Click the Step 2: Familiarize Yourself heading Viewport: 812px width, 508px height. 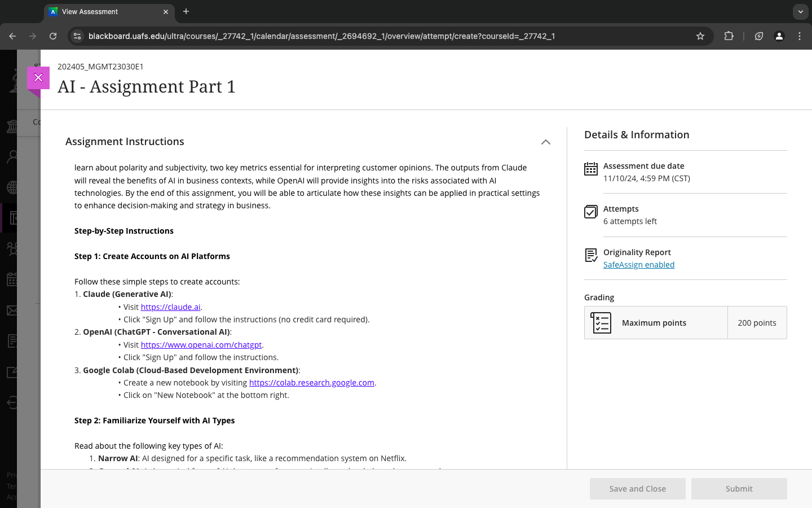click(155, 421)
